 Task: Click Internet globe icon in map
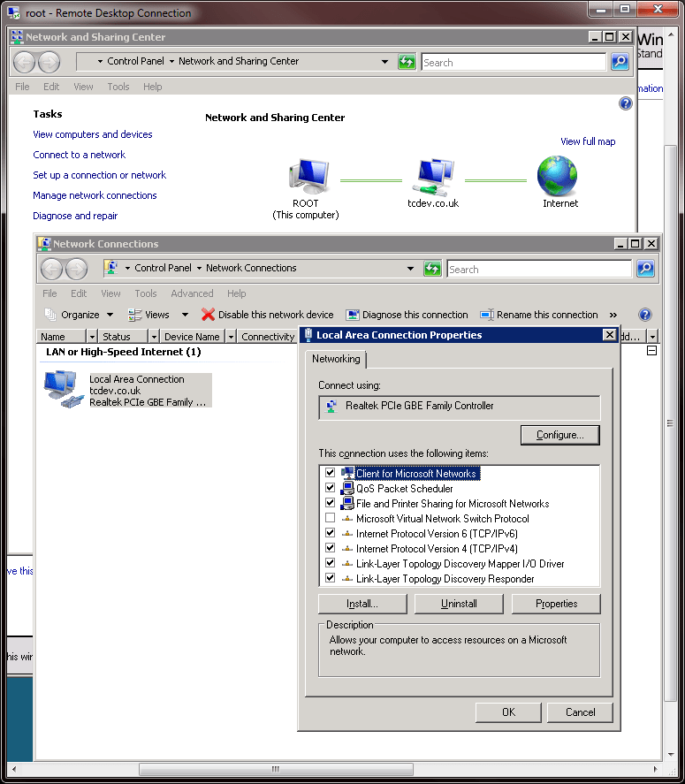[557, 176]
